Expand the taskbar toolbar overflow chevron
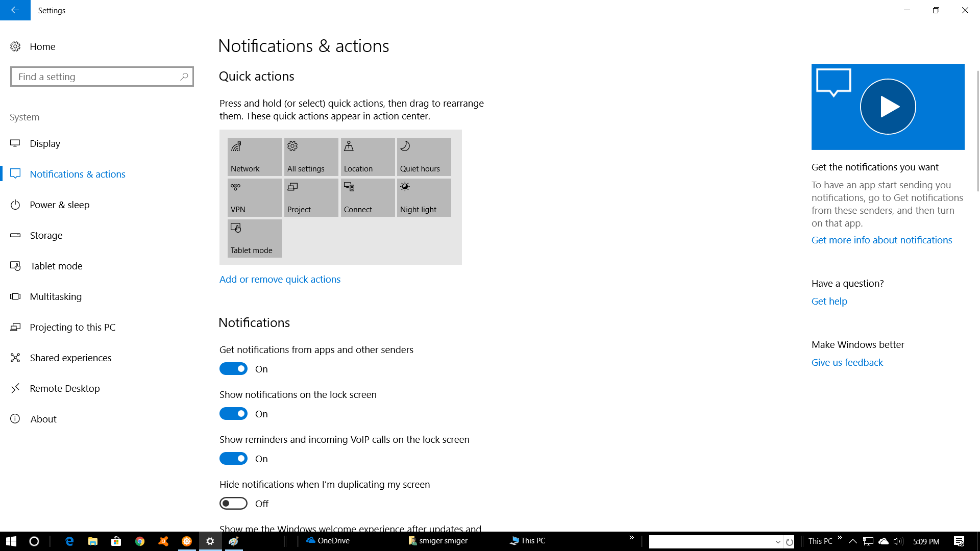Viewport: 980px width, 551px height. (x=631, y=538)
